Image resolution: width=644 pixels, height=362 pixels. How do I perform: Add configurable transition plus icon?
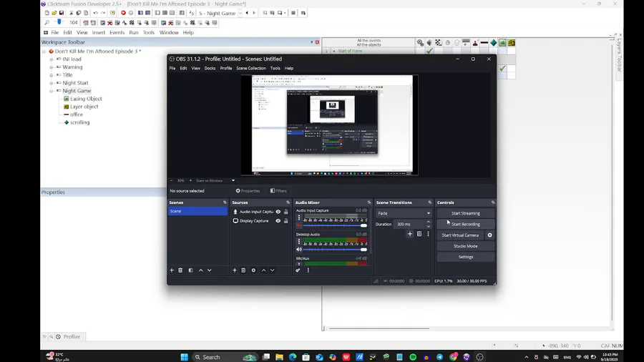point(409,234)
